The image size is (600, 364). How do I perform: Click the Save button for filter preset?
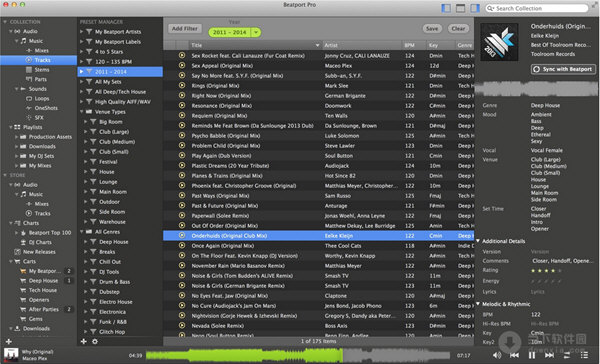(x=432, y=28)
